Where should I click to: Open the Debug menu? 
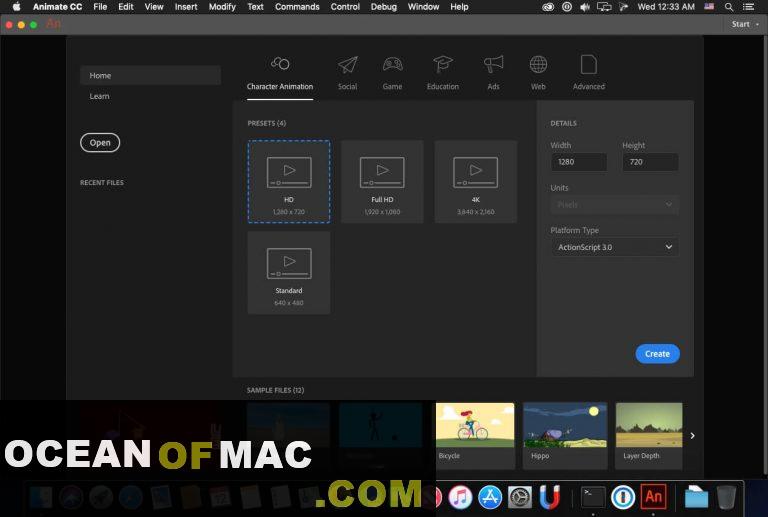pyautogui.click(x=384, y=7)
